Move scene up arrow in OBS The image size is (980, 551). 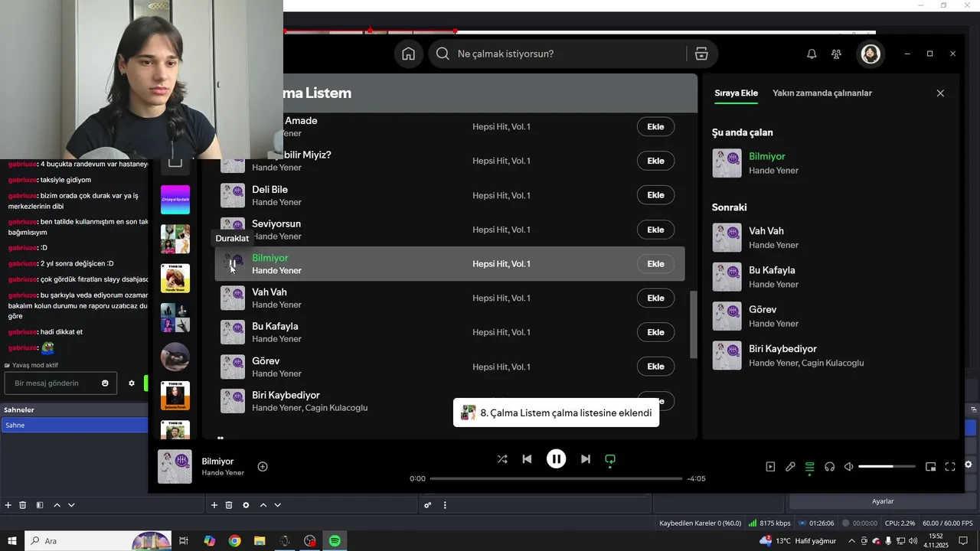(57, 505)
